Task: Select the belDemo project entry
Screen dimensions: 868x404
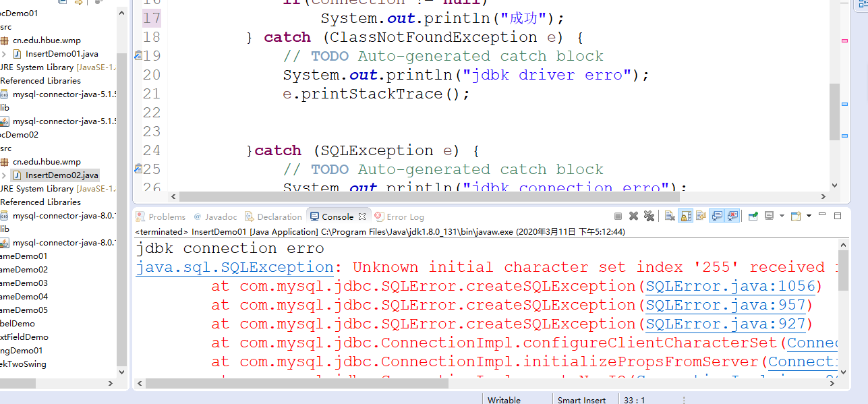Action: tap(18, 324)
